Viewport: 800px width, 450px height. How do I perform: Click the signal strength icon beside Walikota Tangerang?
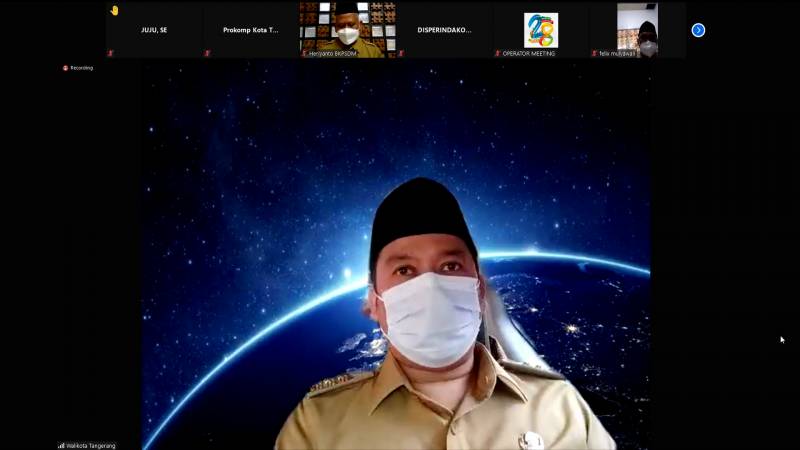tap(61, 445)
